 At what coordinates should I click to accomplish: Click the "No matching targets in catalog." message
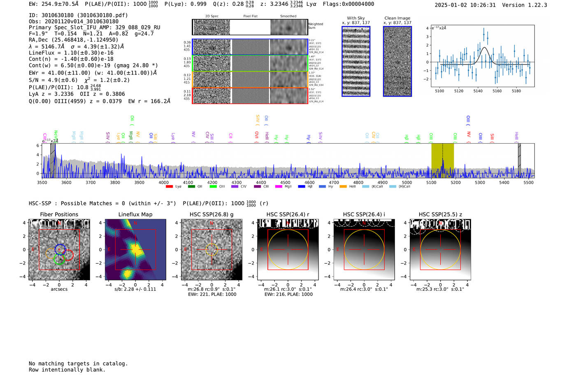(78, 364)
